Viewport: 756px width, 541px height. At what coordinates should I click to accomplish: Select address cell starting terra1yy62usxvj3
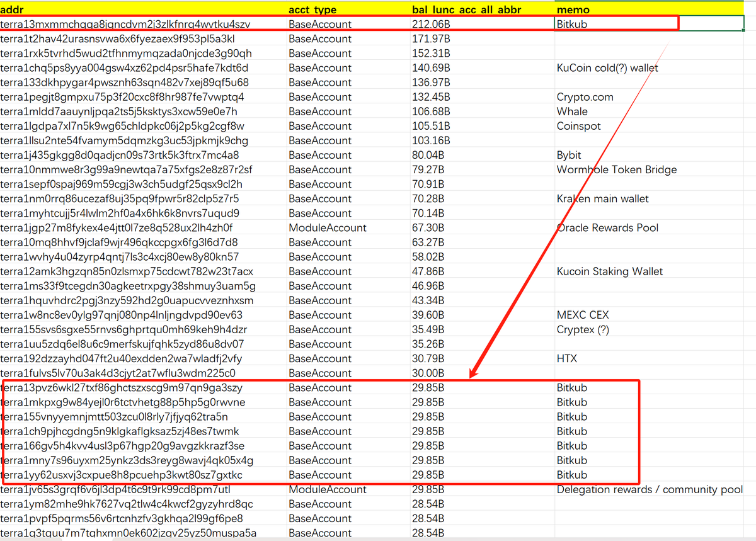point(143,474)
